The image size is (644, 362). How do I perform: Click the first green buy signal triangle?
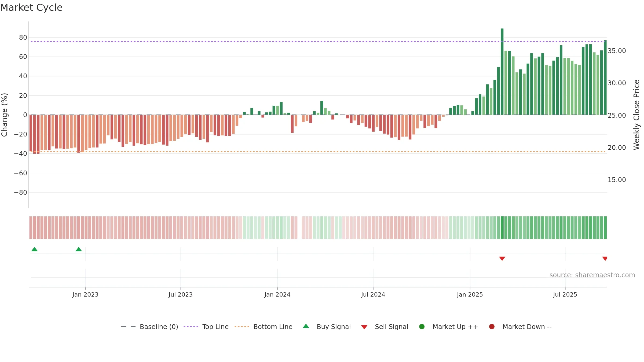pos(34,249)
